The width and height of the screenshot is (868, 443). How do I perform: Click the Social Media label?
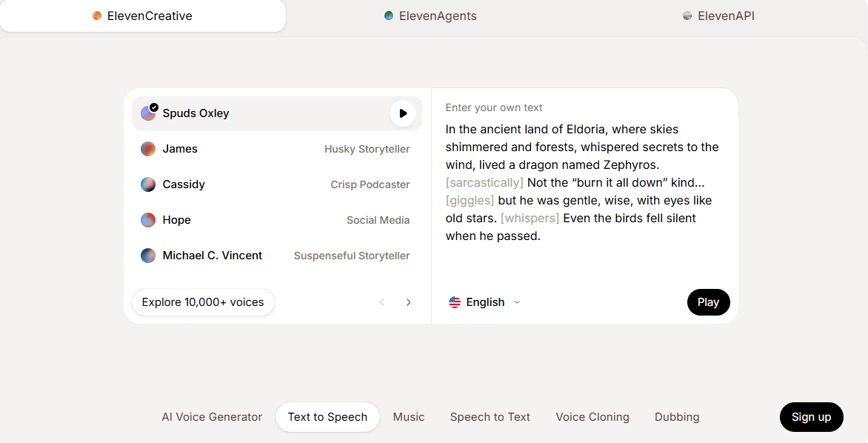point(378,220)
